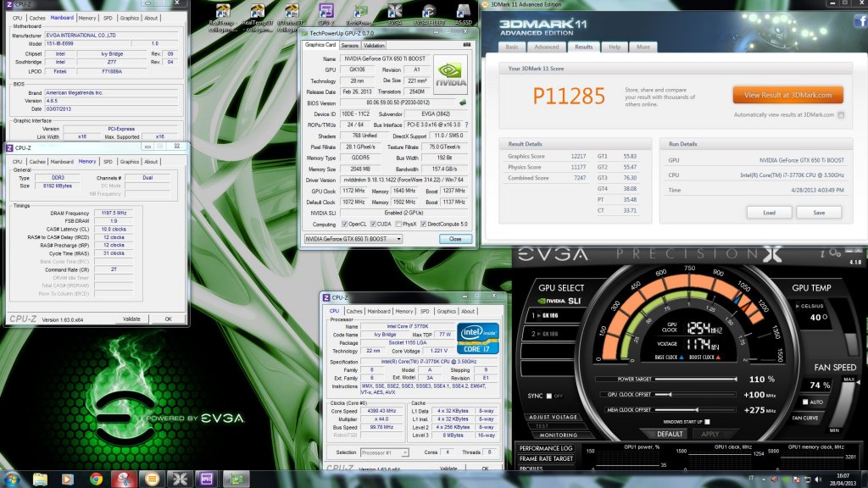The height and width of the screenshot is (488, 868).
Task: Enable the Windows Start Up checkbox
Action: [x=707, y=422]
